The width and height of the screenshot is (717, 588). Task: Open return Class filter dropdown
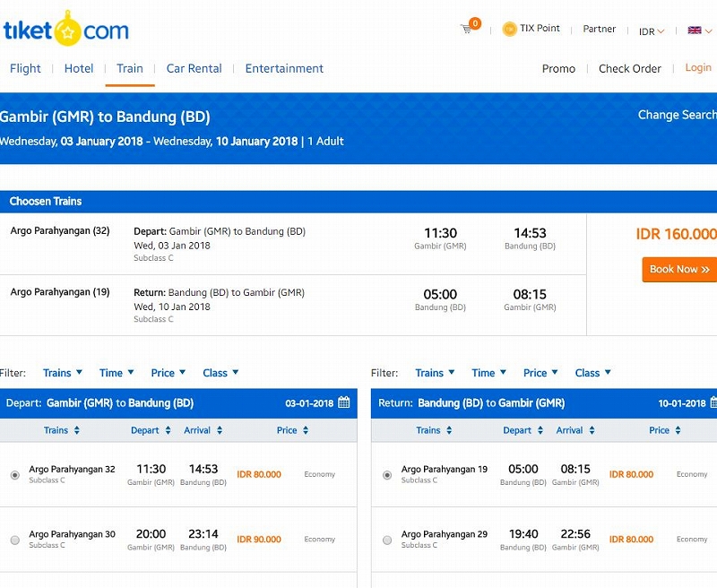(592, 373)
